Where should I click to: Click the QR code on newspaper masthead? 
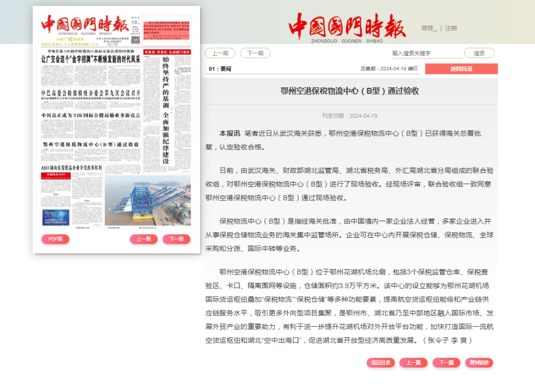point(135,40)
